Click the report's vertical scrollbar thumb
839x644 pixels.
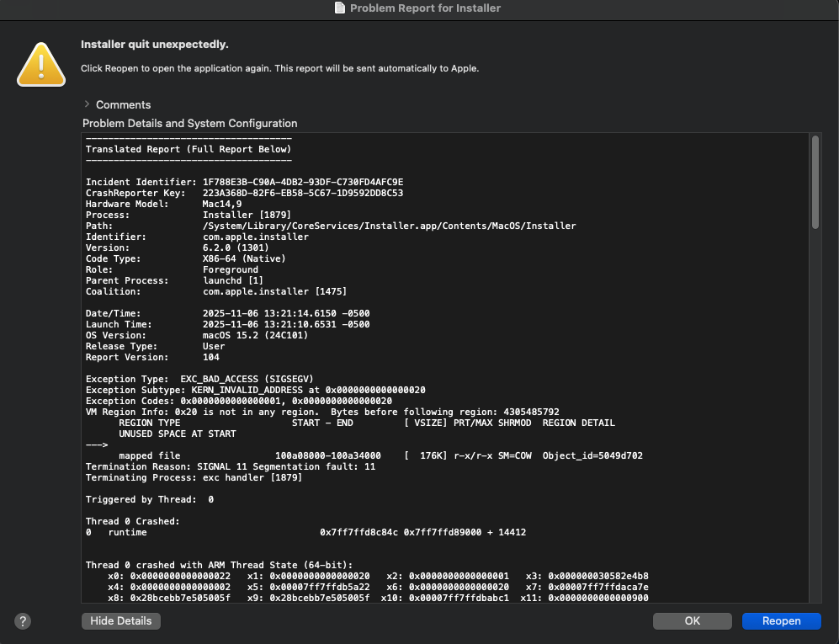tap(815, 182)
